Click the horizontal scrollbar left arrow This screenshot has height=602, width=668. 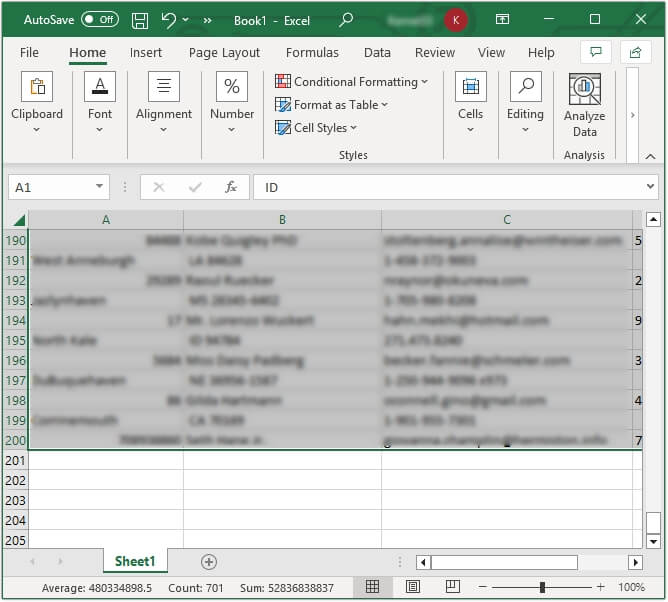tap(423, 562)
